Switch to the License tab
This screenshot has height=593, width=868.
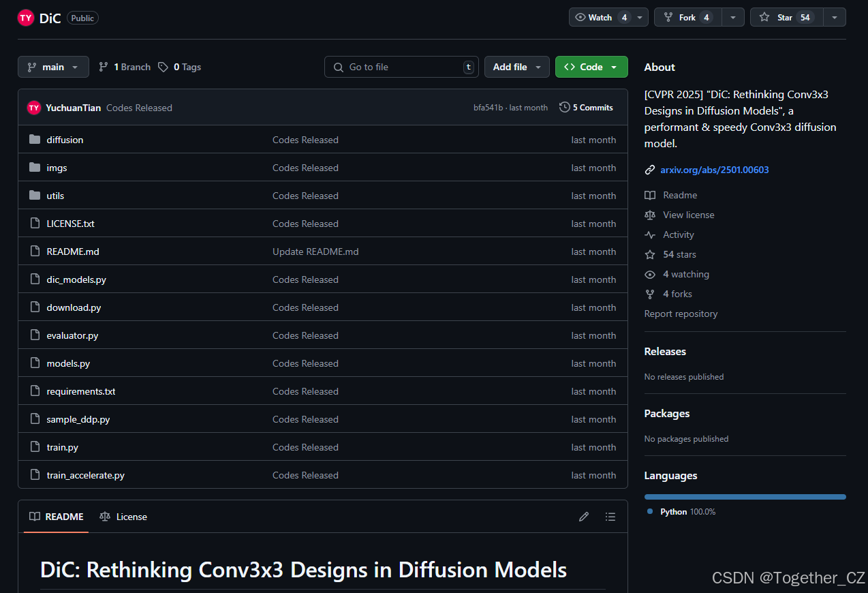pyautogui.click(x=123, y=517)
